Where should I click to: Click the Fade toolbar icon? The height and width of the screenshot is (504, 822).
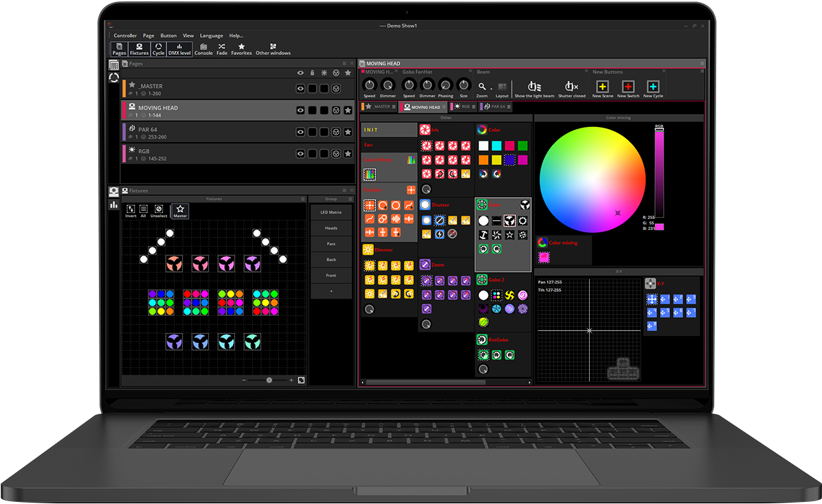click(x=222, y=49)
